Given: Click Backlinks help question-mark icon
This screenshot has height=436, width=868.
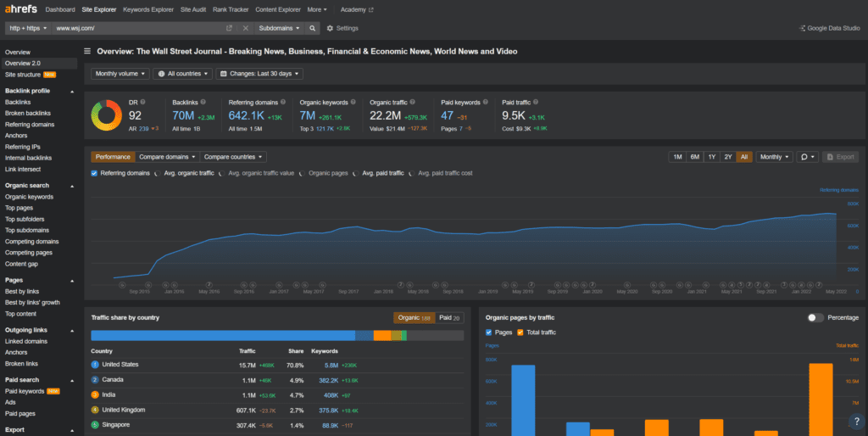Looking at the screenshot, I should [203, 102].
